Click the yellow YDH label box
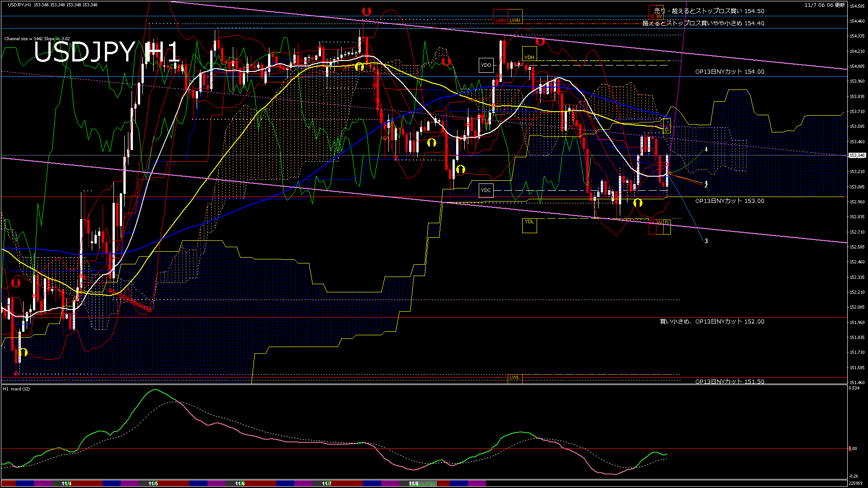The width and height of the screenshot is (868, 488). (529, 54)
